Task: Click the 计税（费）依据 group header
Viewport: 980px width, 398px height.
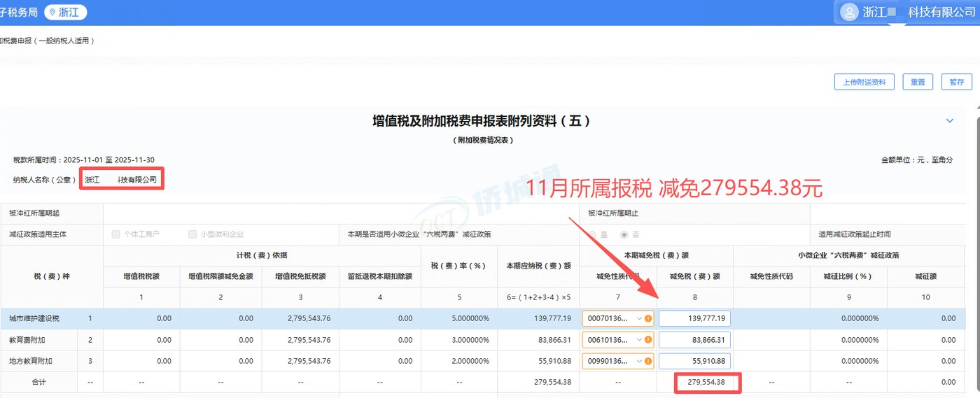Action: coord(262,255)
